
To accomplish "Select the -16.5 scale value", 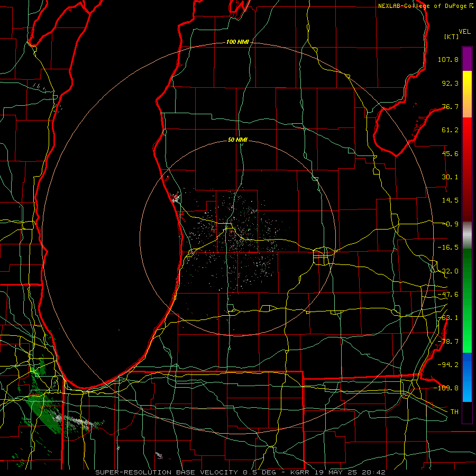I will tap(448, 248).
